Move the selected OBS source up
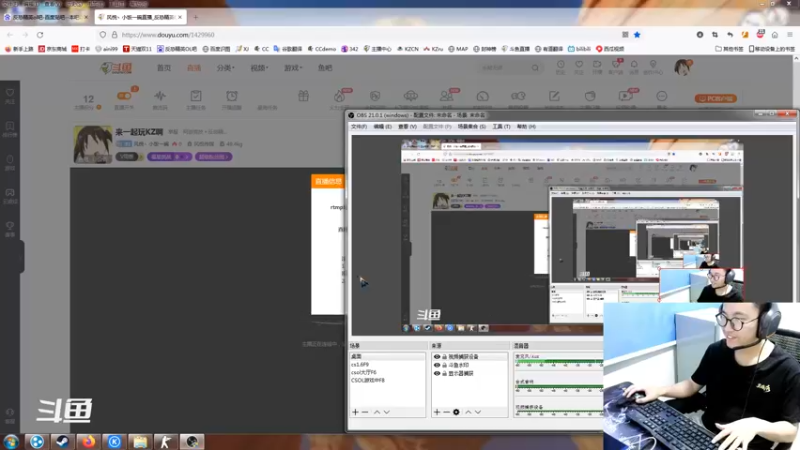 (468, 412)
